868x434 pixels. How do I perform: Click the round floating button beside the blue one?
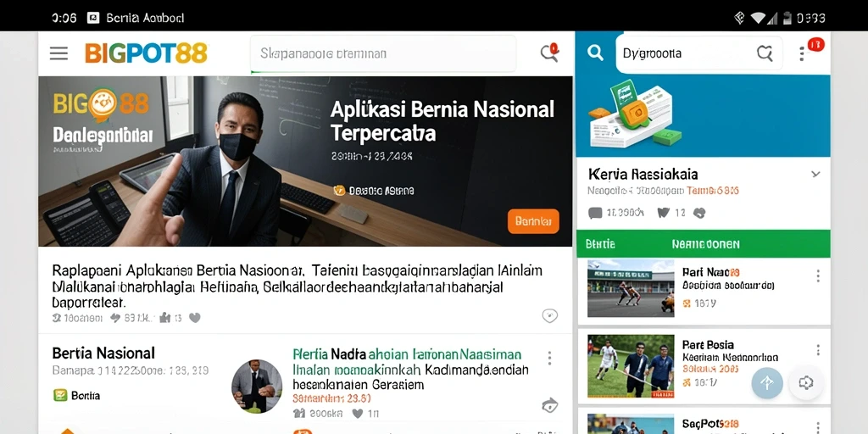click(x=805, y=383)
